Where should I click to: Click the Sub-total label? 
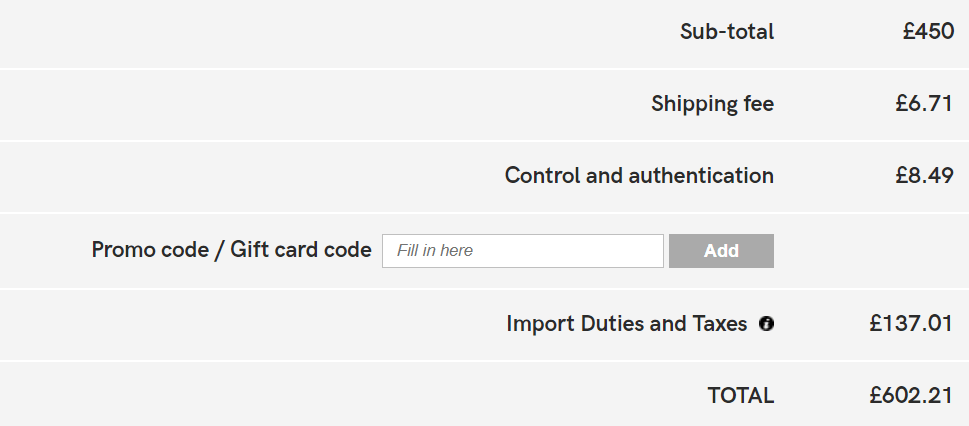pos(727,32)
